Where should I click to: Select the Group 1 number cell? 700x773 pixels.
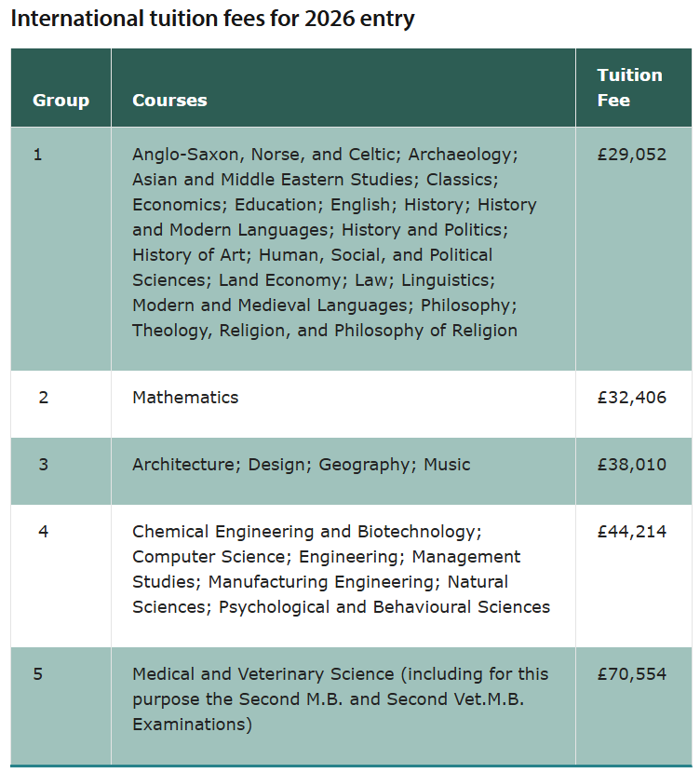pyautogui.click(x=38, y=155)
